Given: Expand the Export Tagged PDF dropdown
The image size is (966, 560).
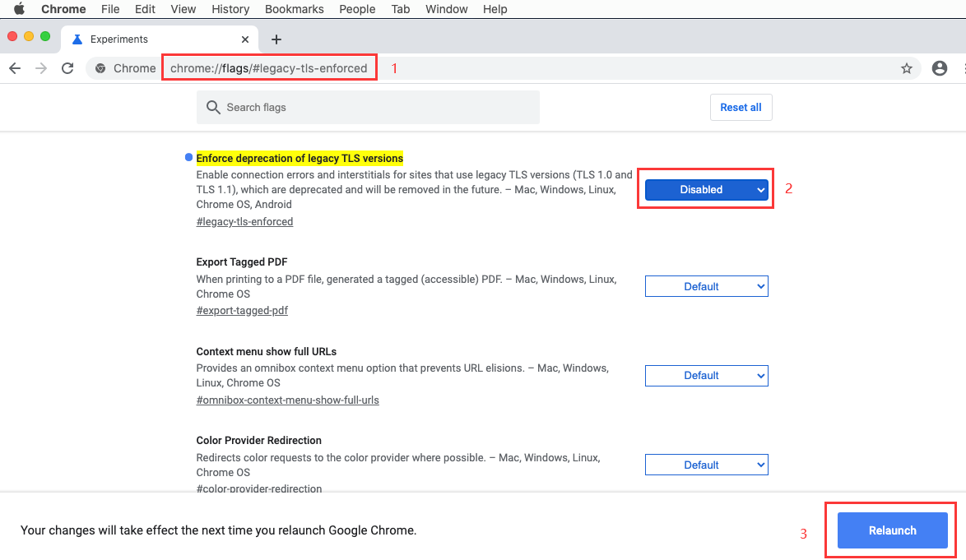Looking at the screenshot, I should (706, 286).
